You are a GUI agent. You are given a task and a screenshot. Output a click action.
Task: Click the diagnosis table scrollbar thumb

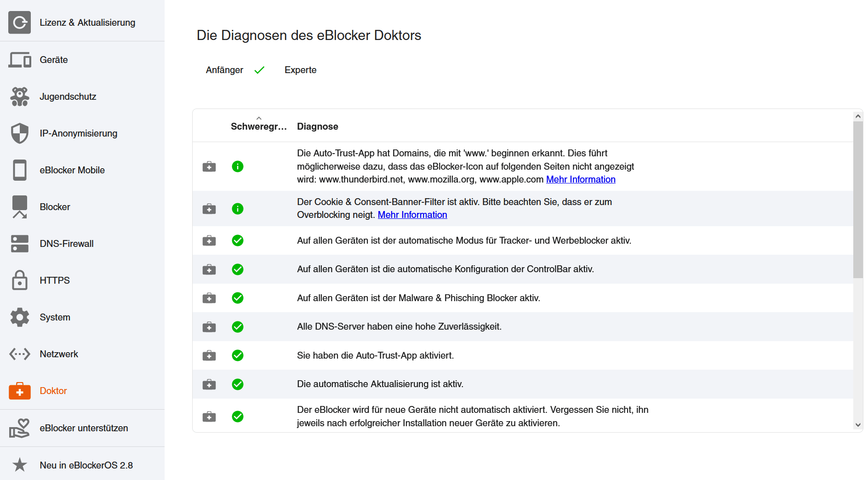point(858,200)
